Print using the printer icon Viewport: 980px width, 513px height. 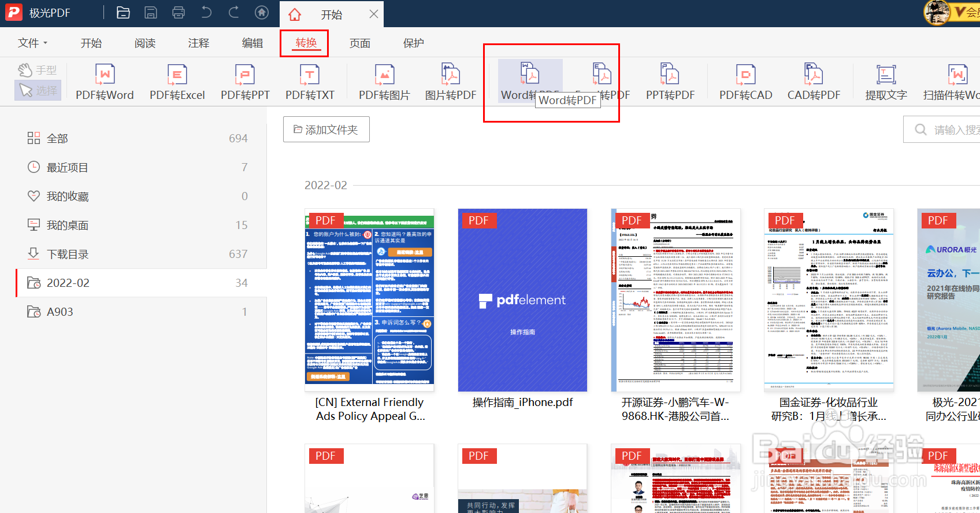tap(179, 13)
